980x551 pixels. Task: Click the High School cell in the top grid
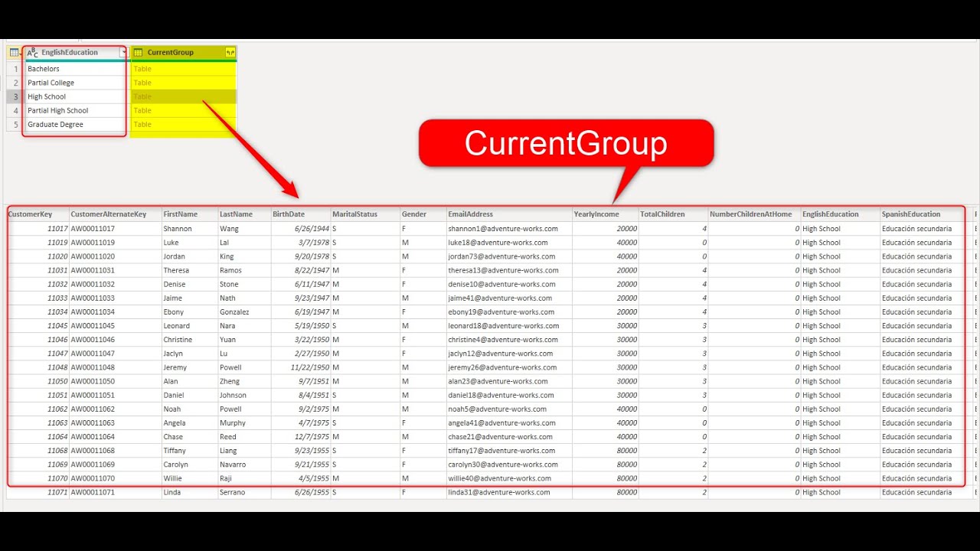pos(75,96)
